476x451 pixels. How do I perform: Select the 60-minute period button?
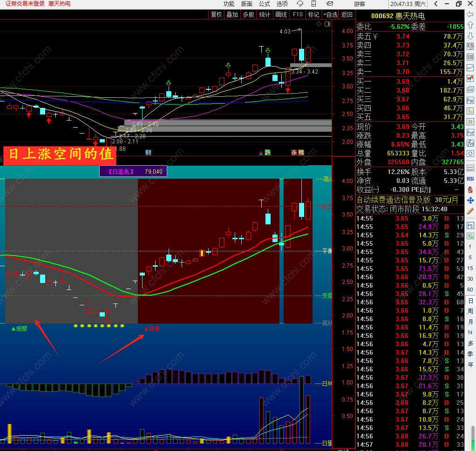point(470,289)
